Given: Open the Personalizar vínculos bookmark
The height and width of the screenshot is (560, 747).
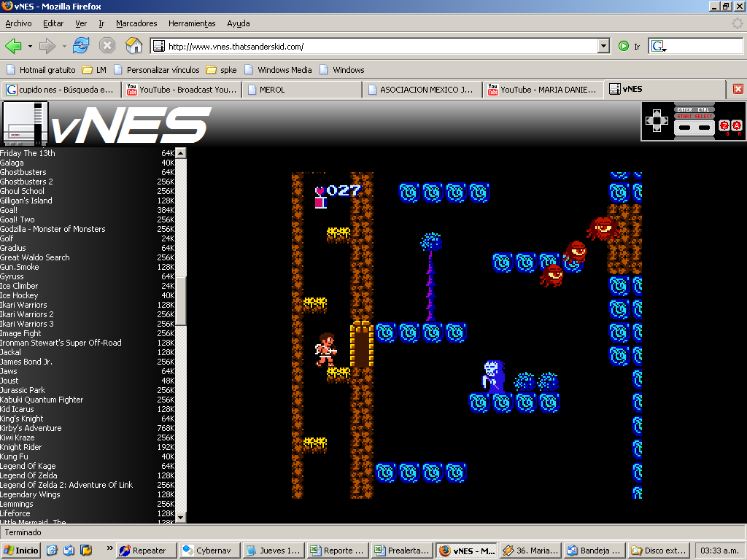Looking at the screenshot, I should (x=157, y=70).
